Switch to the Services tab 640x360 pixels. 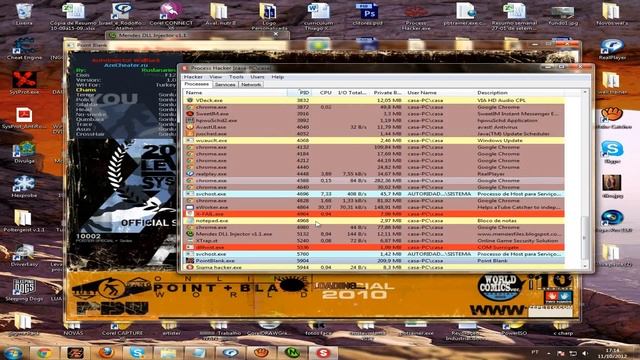(x=225, y=84)
